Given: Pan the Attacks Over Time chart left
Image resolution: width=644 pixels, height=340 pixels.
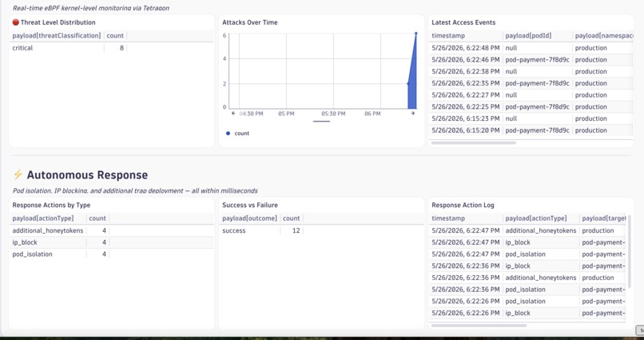Looking at the screenshot, I should click(x=233, y=114).
